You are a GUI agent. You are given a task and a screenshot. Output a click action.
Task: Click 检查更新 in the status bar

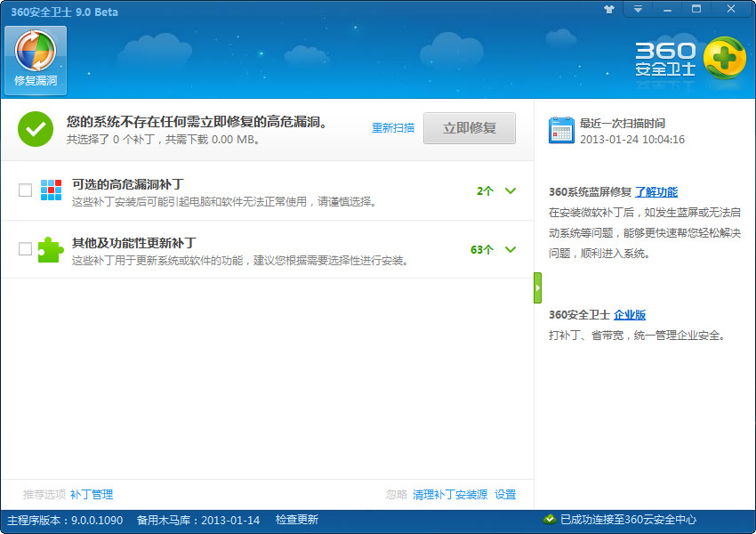click(297, 520)
